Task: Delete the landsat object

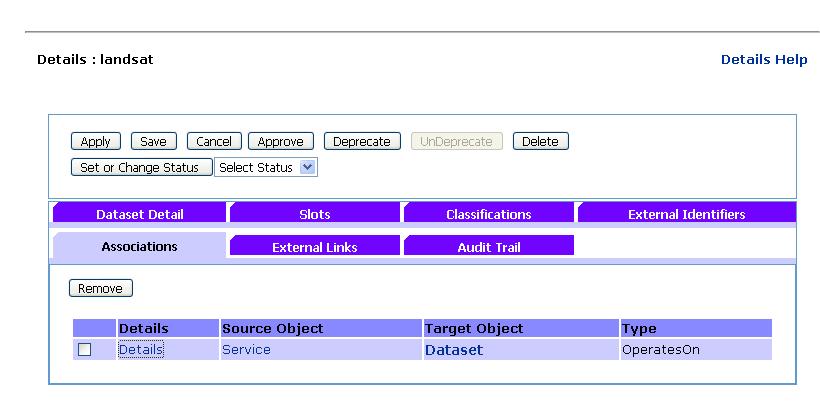Action: click(x=540, y=142)
